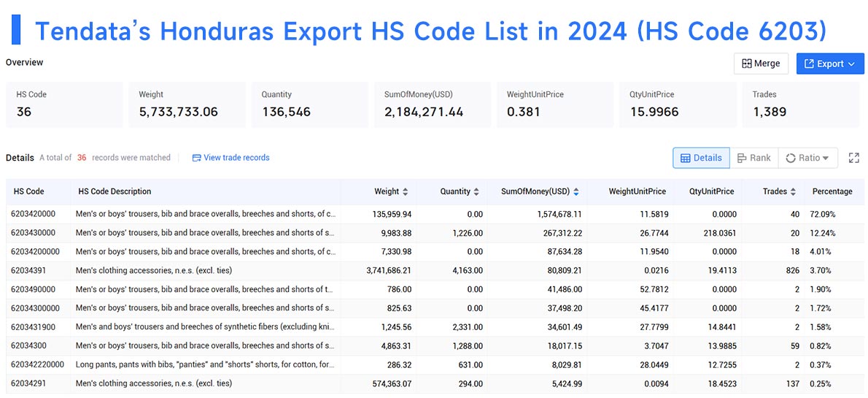The height and width of the screenshot is (398, 868).
Task: Open the Export dropdown button
Action: [830, 64]
